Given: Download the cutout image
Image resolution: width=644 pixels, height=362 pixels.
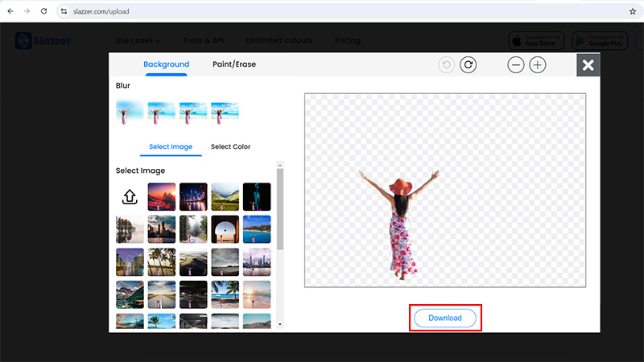Looking at the screenshot, I should [x=445, y=318].
